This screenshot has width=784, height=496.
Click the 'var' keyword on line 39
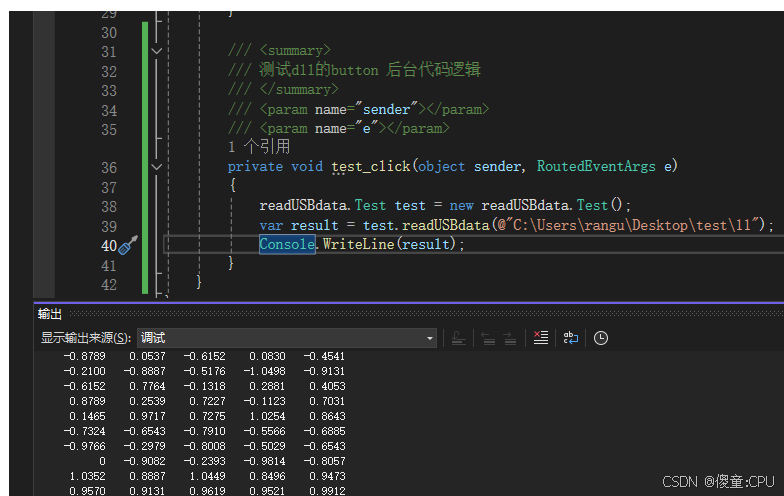click(271, 226)
